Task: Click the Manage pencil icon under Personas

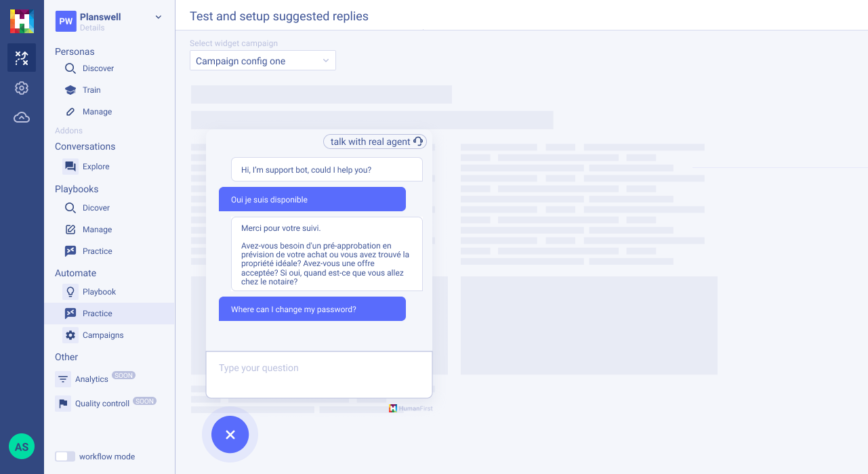Action: tap(70, 111)
